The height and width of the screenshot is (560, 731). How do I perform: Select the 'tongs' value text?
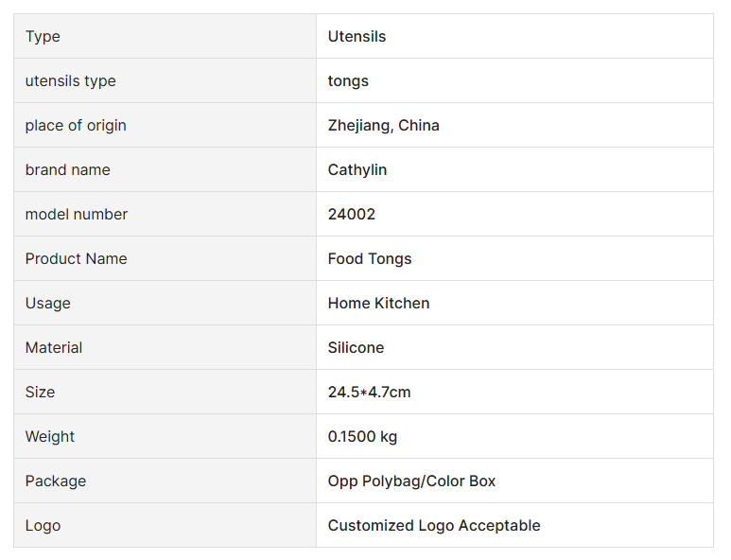(x=348, y=81)
